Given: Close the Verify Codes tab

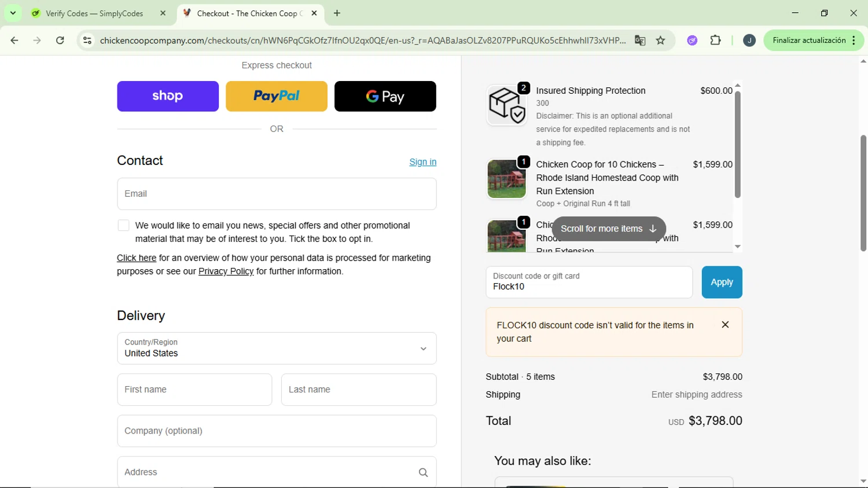Looking at the screenshot, I should (x=163, y=13).
